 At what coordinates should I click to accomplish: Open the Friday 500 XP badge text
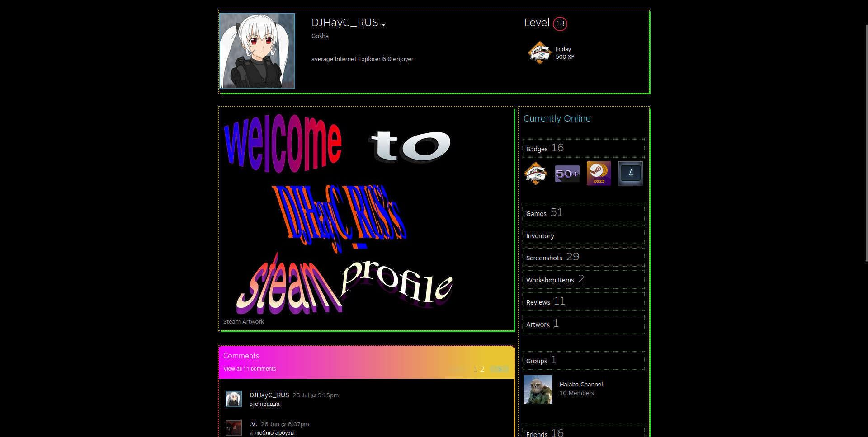565,53
